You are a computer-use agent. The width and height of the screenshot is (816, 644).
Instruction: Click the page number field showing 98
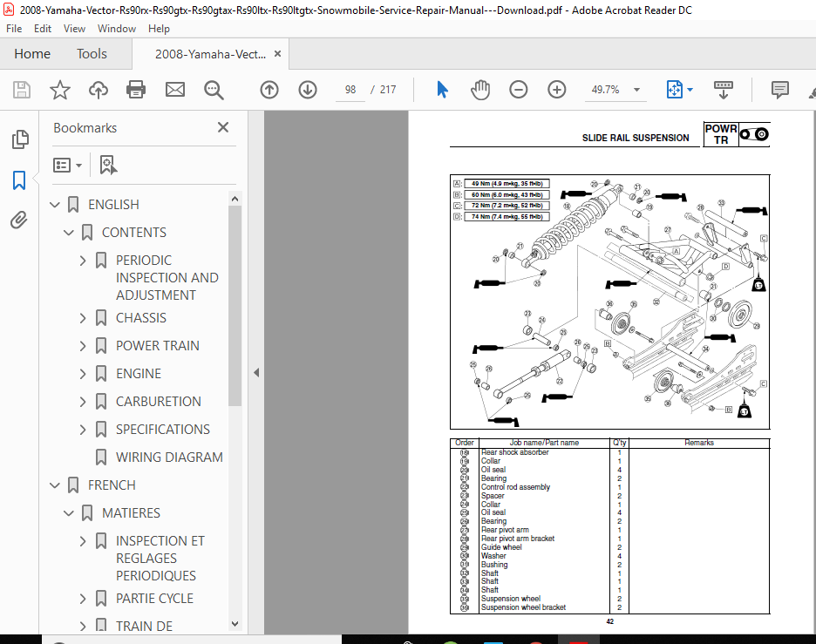pos(350,90)
